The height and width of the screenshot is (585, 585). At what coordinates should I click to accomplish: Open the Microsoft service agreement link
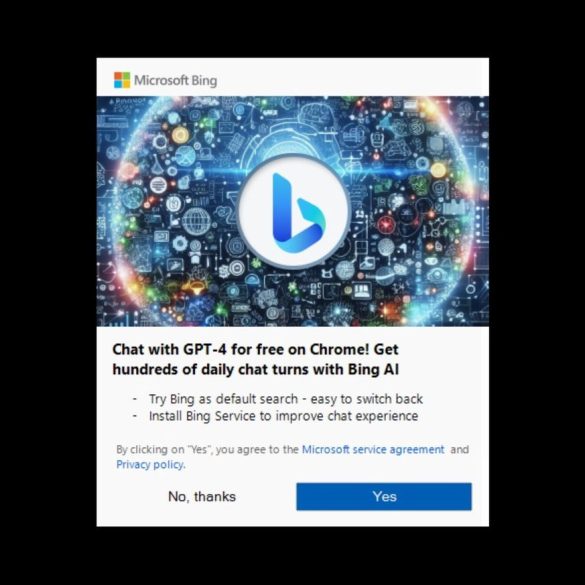(373, 449)
